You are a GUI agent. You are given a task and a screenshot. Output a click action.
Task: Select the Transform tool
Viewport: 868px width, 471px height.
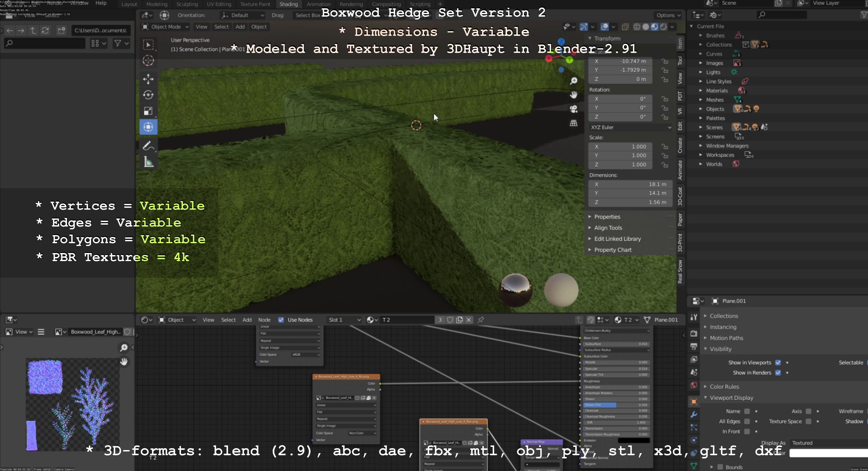(x=148, y=127)
